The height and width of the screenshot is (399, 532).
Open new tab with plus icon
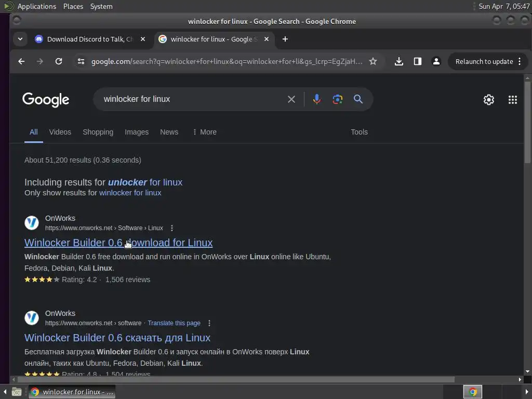pyautogui.click(x=285, y=39)
